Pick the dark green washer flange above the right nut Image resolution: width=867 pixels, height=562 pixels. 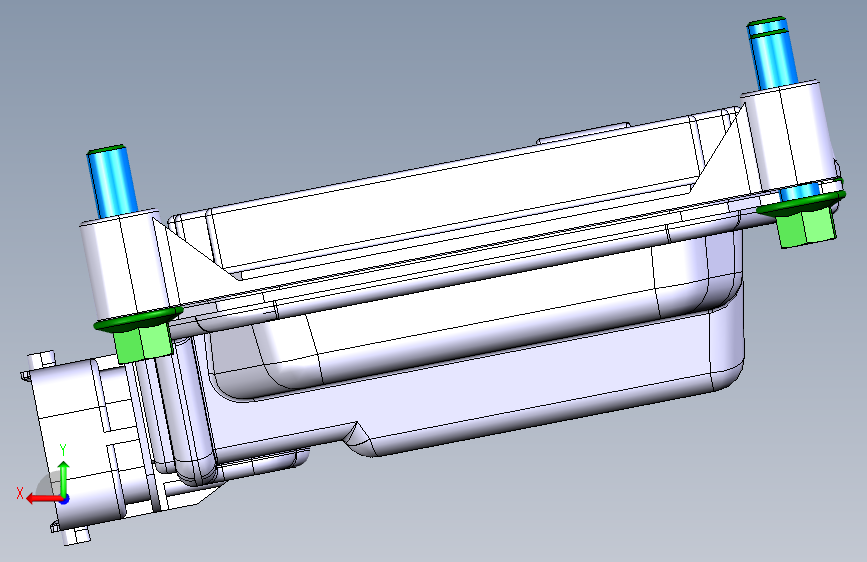click(801, 202)
